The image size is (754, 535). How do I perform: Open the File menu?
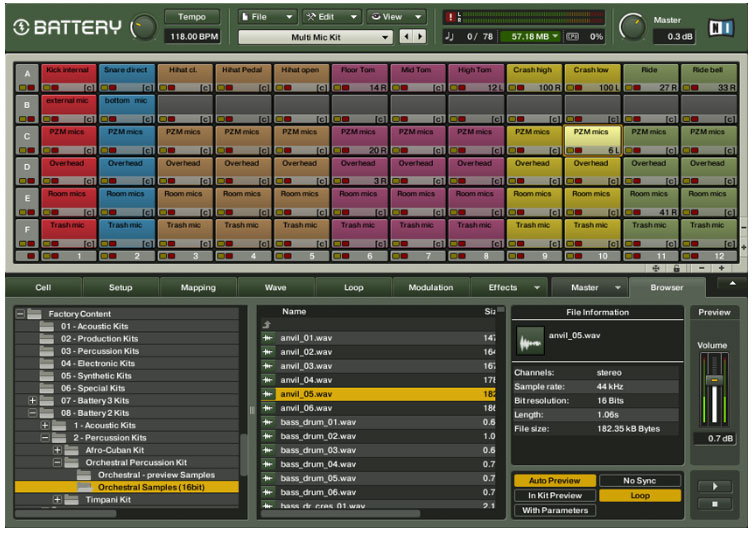coord(267,17)
